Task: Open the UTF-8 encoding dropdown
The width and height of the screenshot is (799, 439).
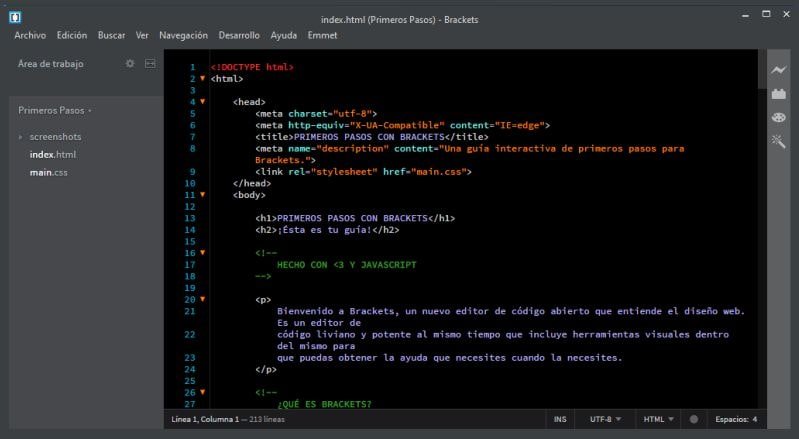Action: tap(605, 419)
